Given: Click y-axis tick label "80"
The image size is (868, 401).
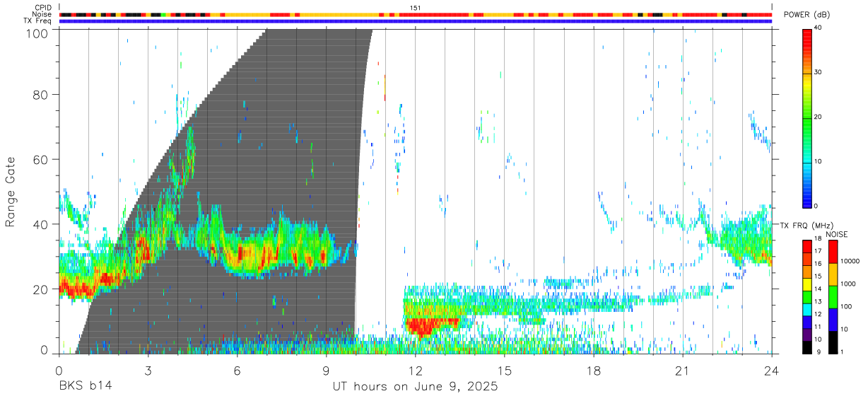Looking at the screenshot, I should [x=41, y=95].
